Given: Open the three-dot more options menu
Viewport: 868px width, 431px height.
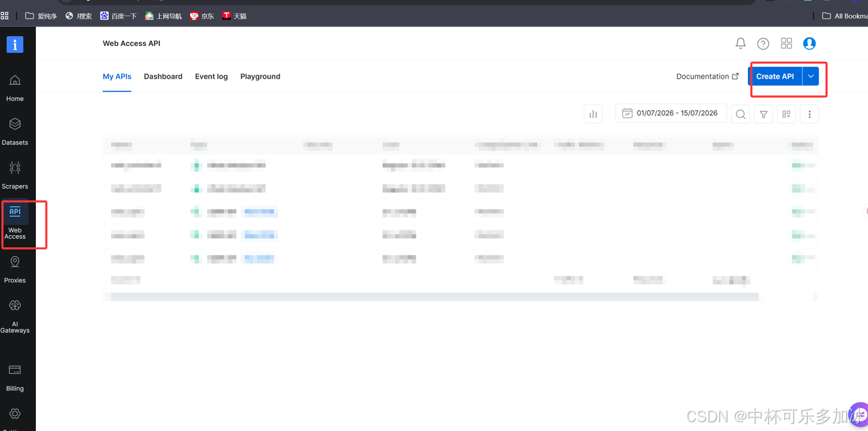Looking at the screenshot, I should click(810, 115).
